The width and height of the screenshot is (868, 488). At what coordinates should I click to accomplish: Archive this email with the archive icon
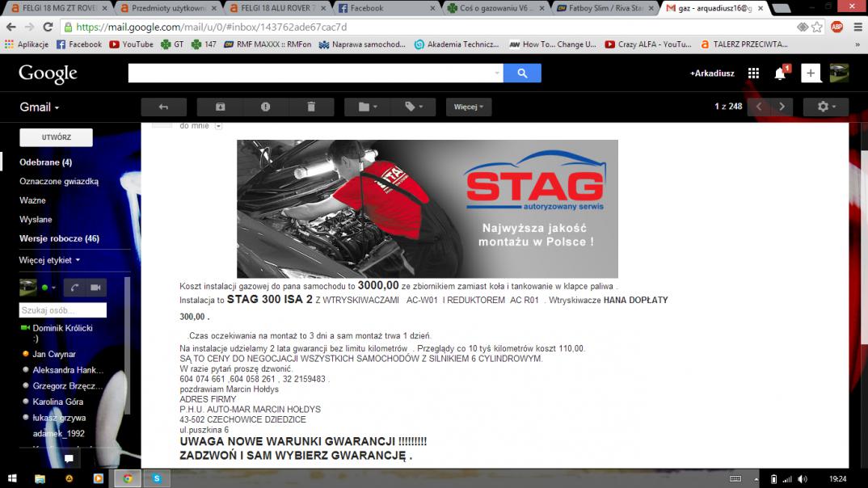pyautogui.click(x=221, y=107)
